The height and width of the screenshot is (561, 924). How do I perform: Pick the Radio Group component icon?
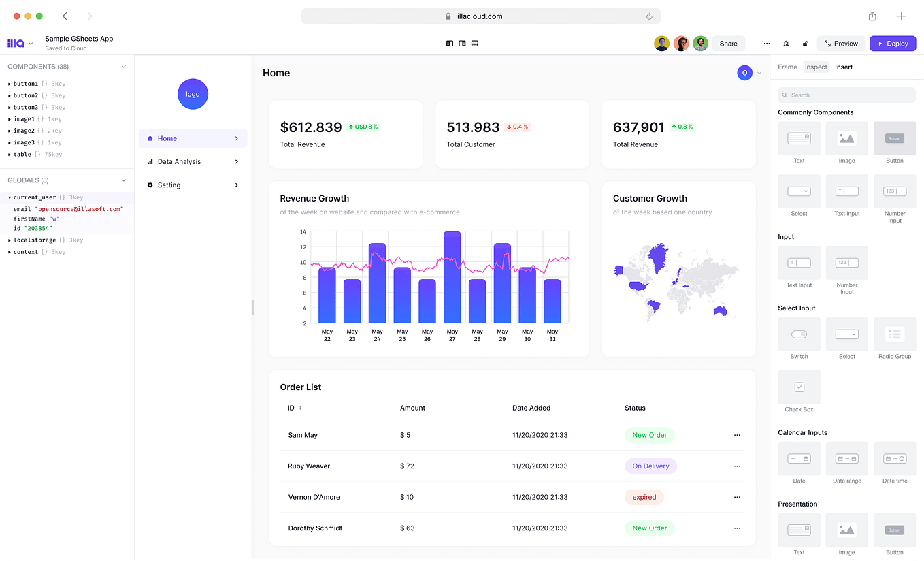click(x=894, y=334)
